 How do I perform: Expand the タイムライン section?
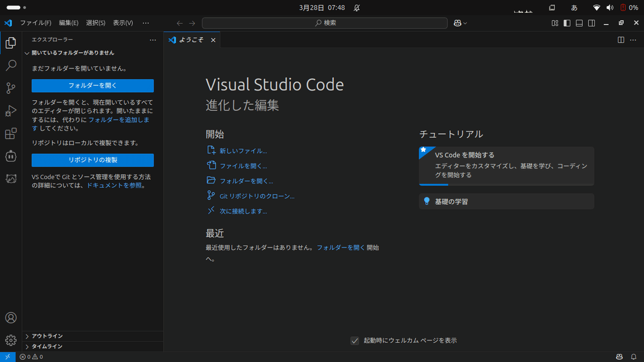[x=46, y=346]
